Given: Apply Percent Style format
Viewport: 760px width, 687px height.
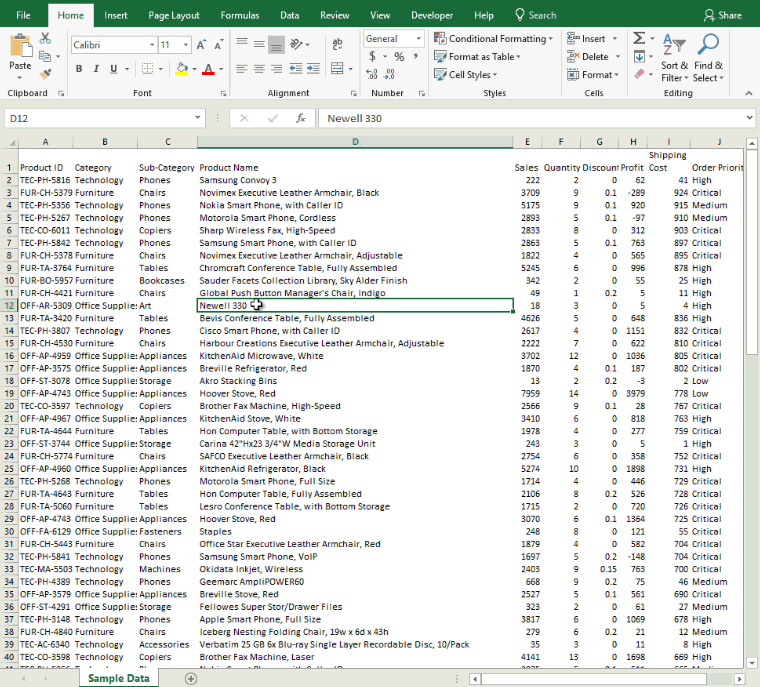Looking at the screenshot, I should 399,57.
